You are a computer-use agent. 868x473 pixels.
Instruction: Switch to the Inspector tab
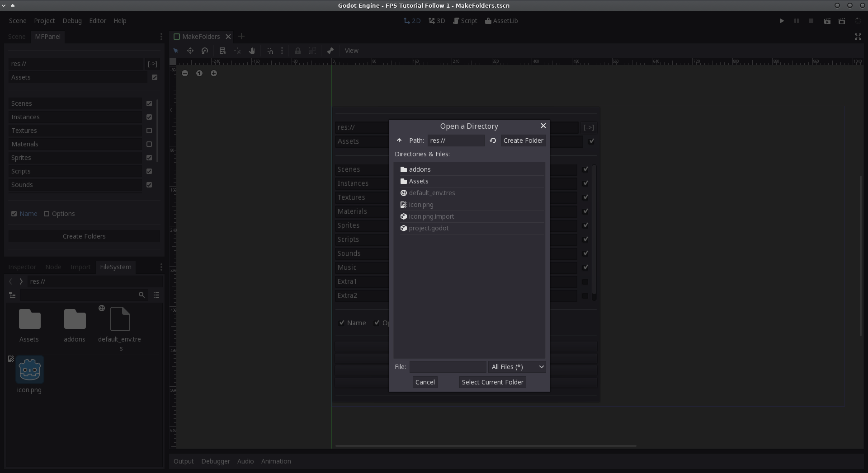[22, 267]
